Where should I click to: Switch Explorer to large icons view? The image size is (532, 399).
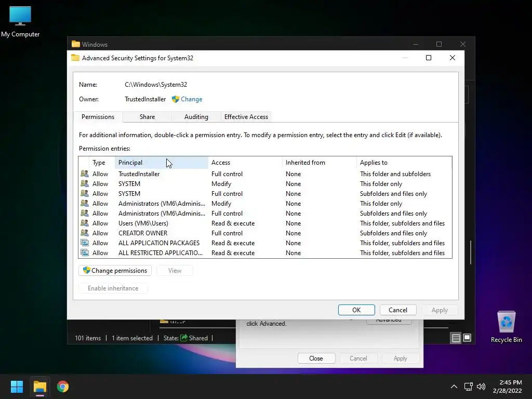click(x=467, y=338)
